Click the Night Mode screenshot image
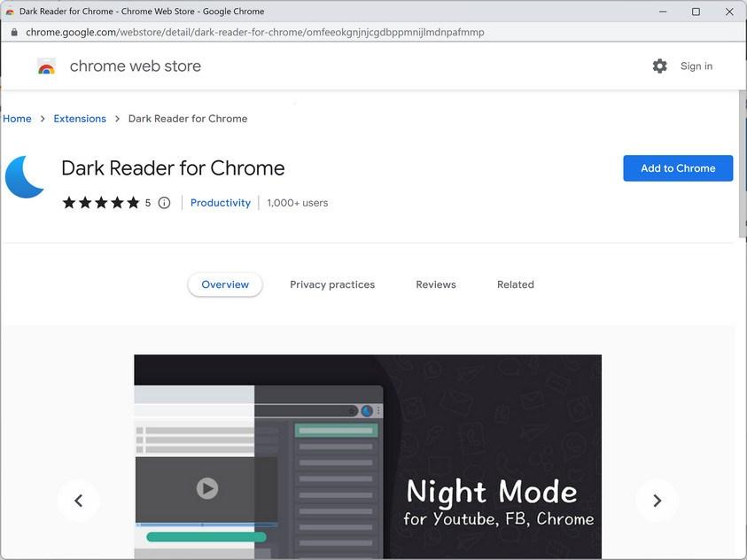This screenshot has width=747, height=560. click(368, 456)
